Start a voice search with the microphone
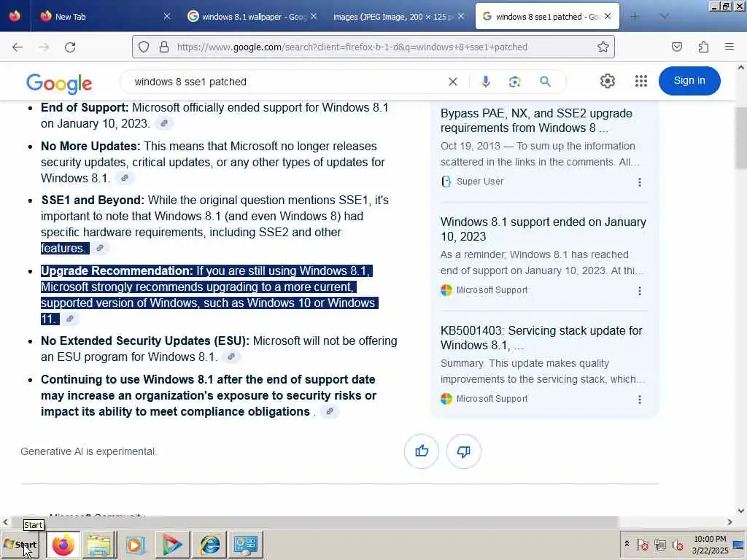747x560 pixels. point(485,82)
